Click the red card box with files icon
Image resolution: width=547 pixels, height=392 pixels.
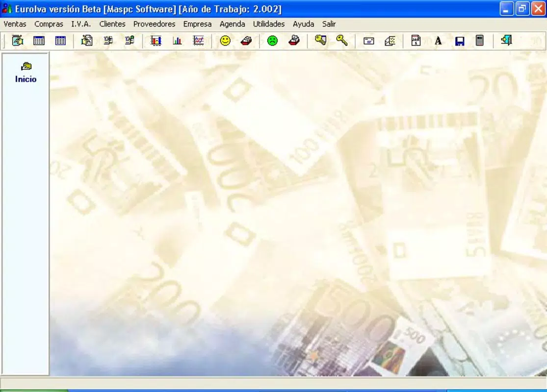pos(294,40)
